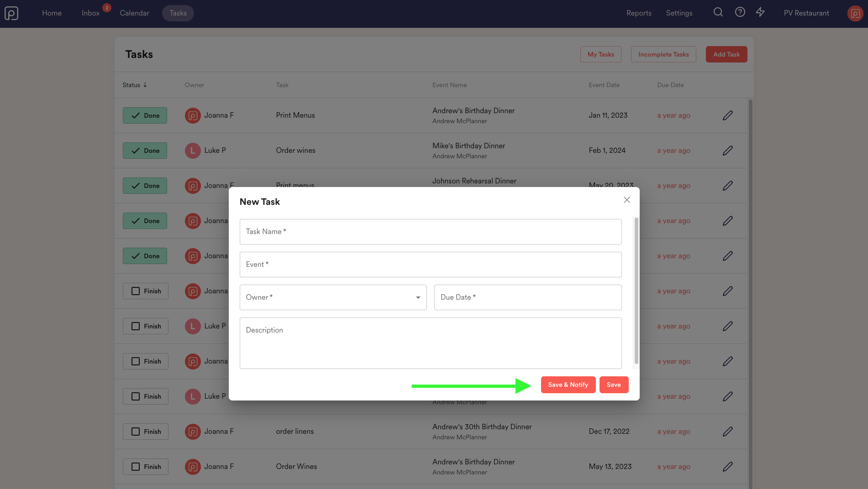Screen dimensions: 868x489
Task: Open the PV Restaurant account menu
Action: pyautogui.click(x=806, y=13)
